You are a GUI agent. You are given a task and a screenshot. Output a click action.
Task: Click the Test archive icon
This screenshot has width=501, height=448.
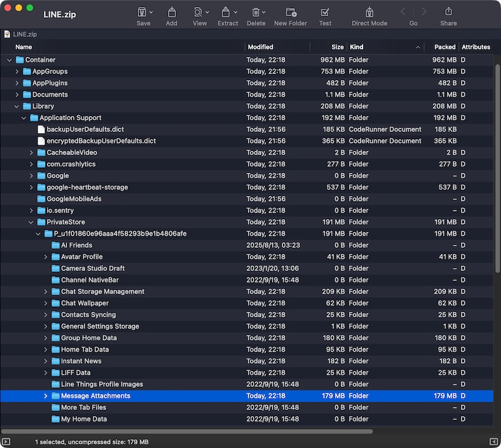pos(325,12)
